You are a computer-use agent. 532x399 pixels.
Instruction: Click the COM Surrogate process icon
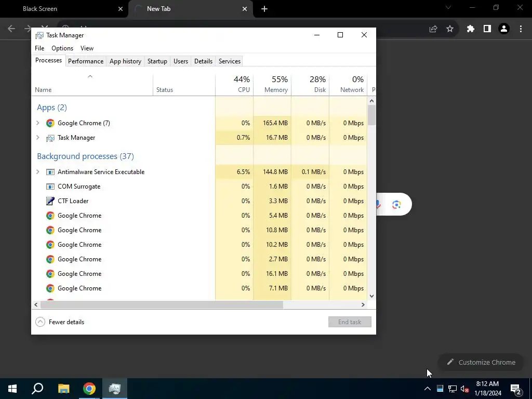click(x=50, y=187)
